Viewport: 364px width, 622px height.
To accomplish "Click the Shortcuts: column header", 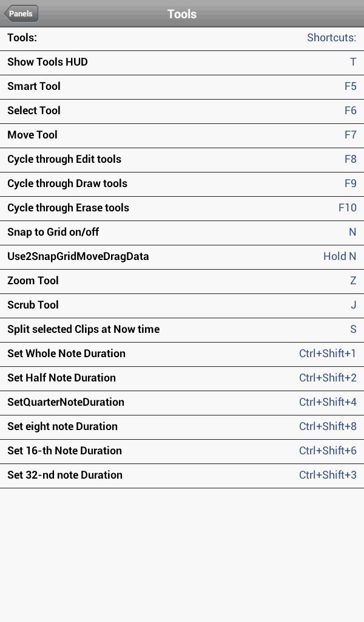I will tap(331, 38).
